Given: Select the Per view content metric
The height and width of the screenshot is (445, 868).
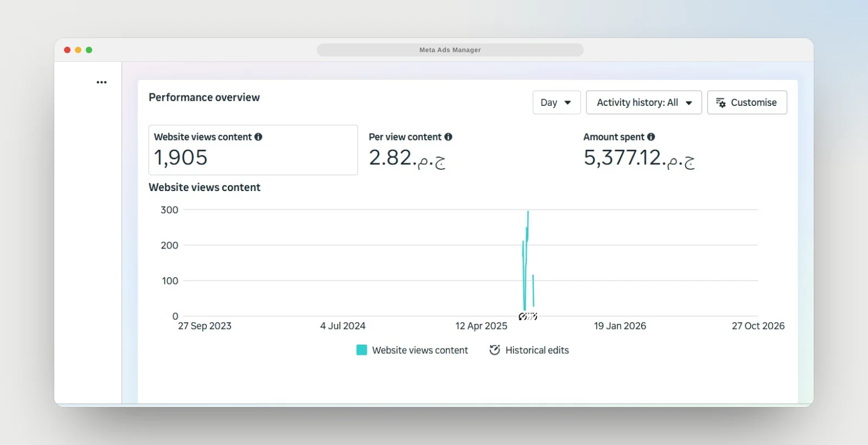Looking at the screenshot, I should [411, 150].
